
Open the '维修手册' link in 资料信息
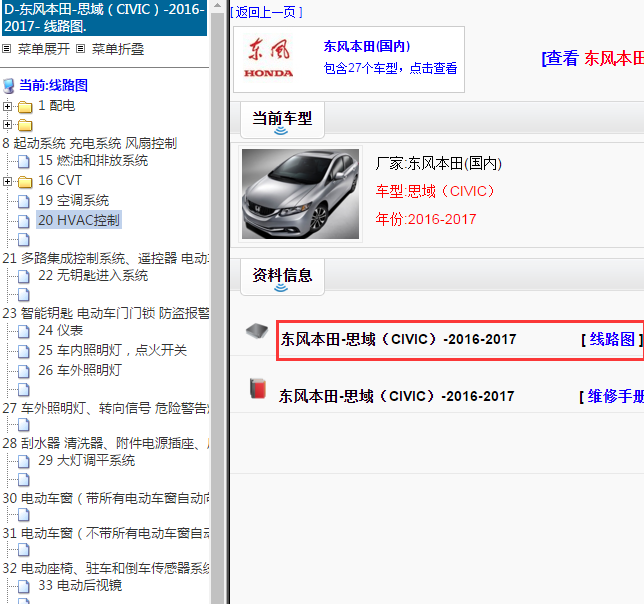[616, 396]
